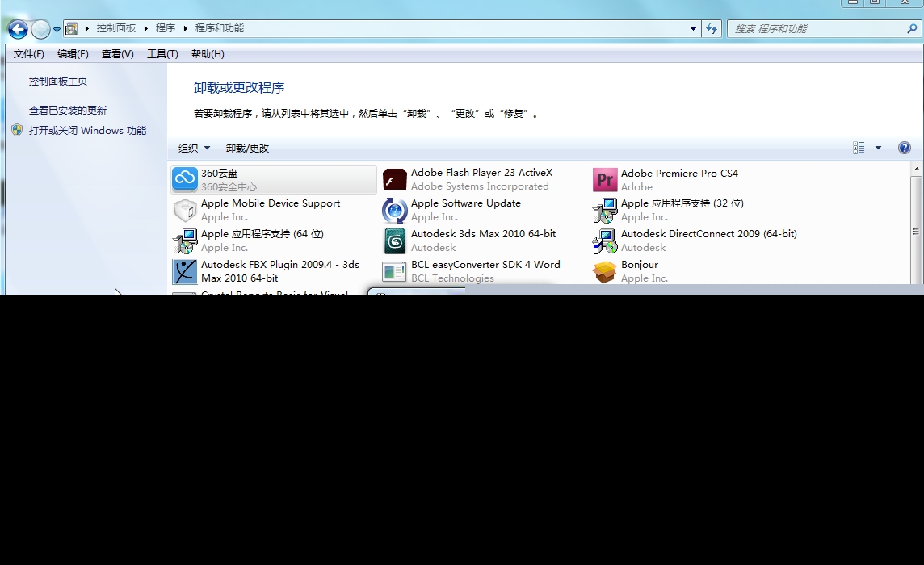The width and height of the screenshot is (924, 565).
Task: Select the BCL easyConverter SDK icon
Action: point(395,271)
